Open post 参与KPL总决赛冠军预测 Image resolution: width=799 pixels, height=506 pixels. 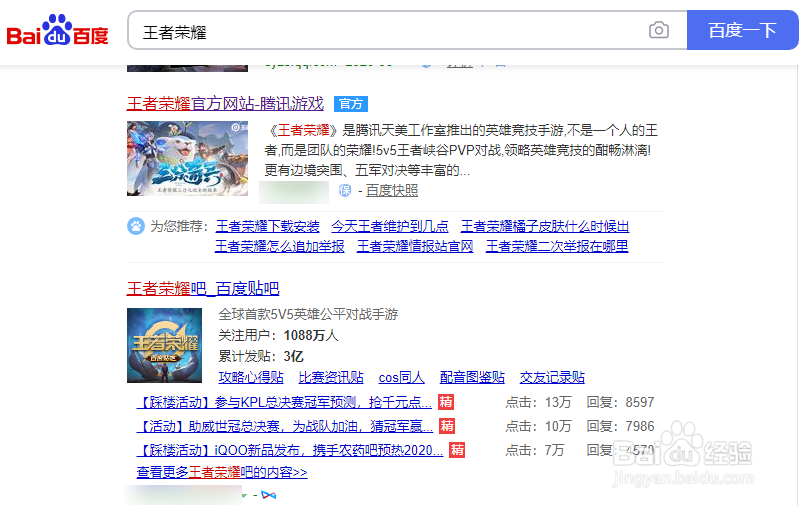(x=284, y=403)
